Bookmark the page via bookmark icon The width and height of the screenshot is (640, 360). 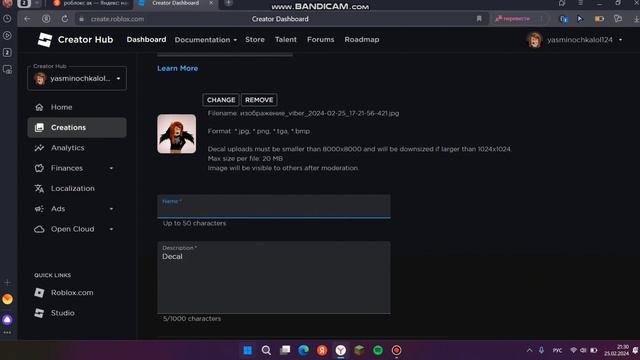point(479,19)
